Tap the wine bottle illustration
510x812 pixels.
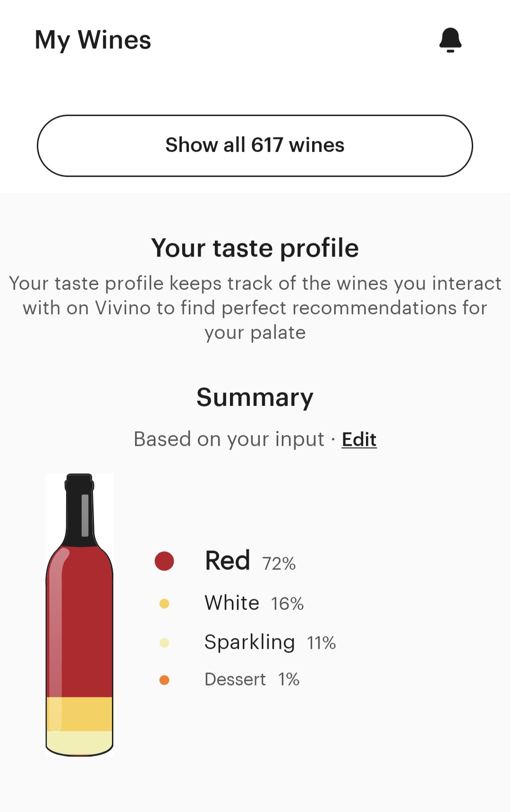[x=79, y=615]
